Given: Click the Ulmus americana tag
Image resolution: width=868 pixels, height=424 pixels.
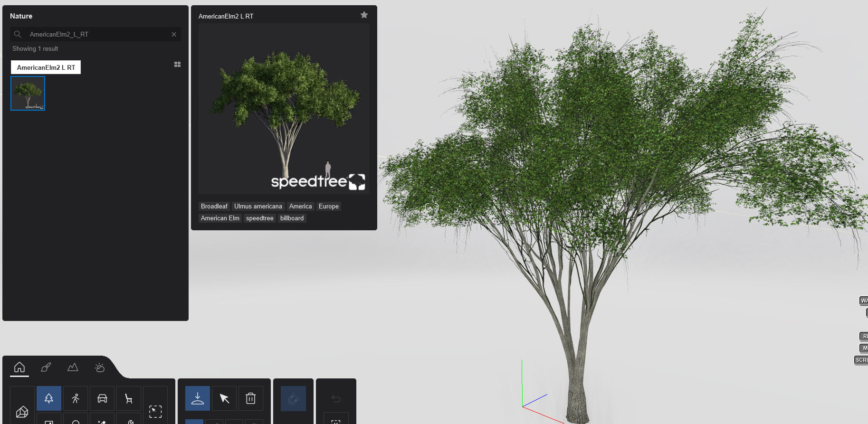Looking at the screenshot, I should point(258,207).
